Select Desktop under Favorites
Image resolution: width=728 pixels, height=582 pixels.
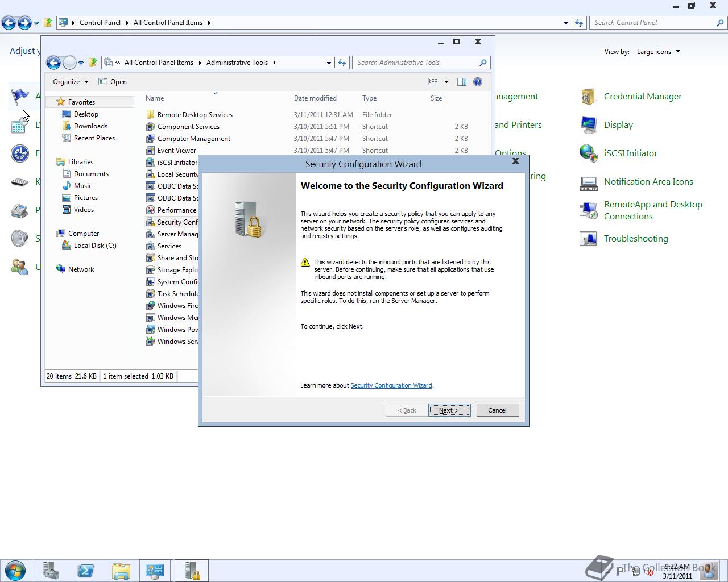pyautogui.click(x=86, y=114)
